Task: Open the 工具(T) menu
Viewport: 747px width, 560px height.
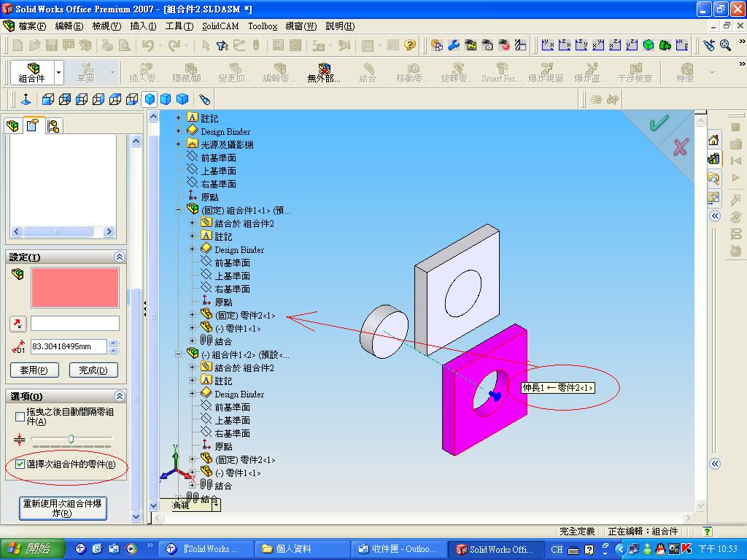Action: [179, 26]
